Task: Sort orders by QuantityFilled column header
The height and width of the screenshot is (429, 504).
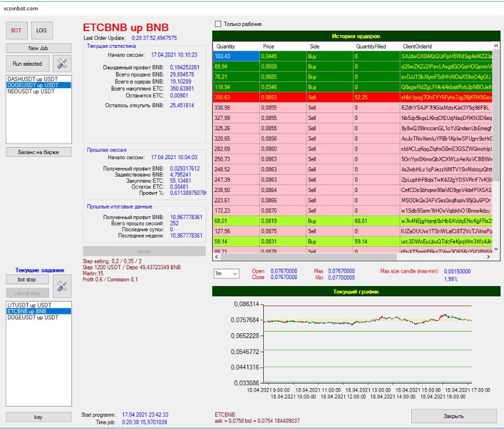Action: coord(376,46)
